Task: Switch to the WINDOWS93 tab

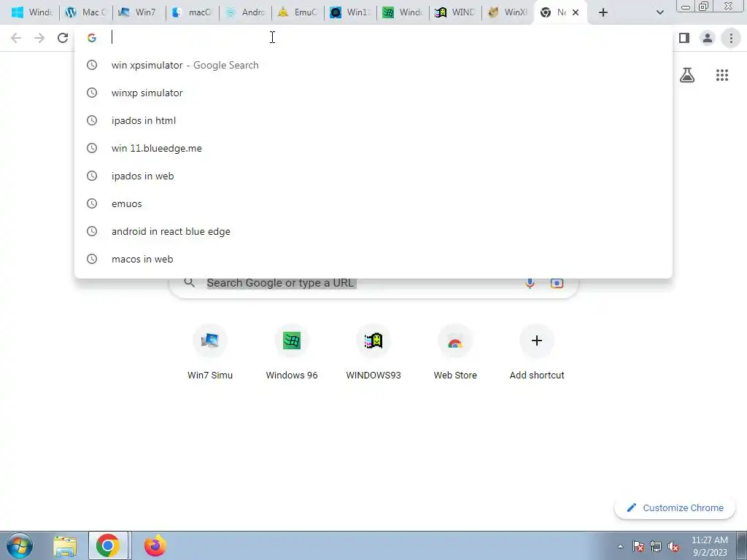Action: pyautogui.click(x=455, y=12)
